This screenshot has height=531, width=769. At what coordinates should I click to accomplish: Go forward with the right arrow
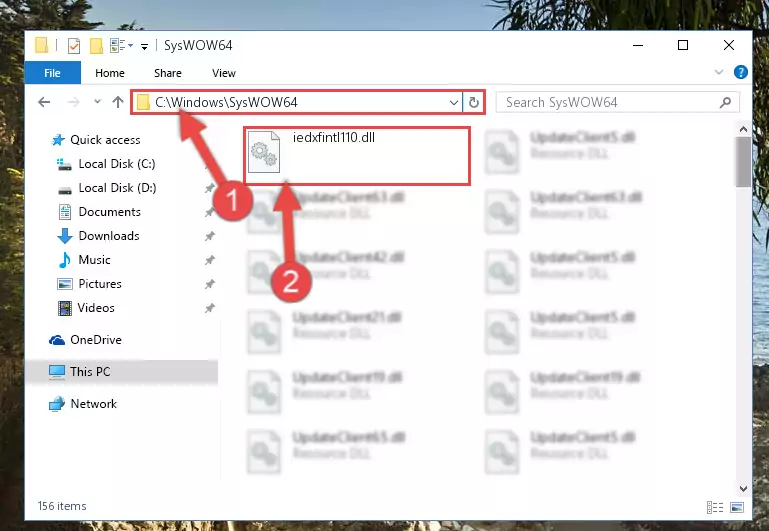(x=74, y=102)
